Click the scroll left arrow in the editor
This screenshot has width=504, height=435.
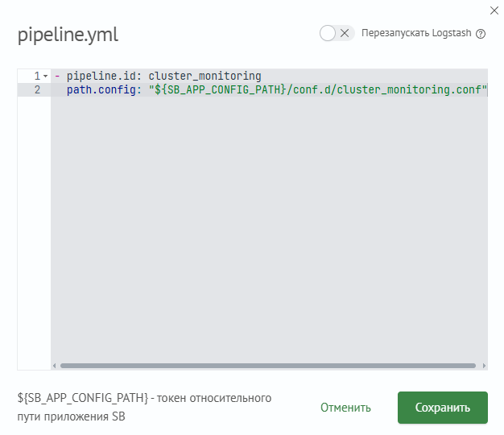(54, 366)
